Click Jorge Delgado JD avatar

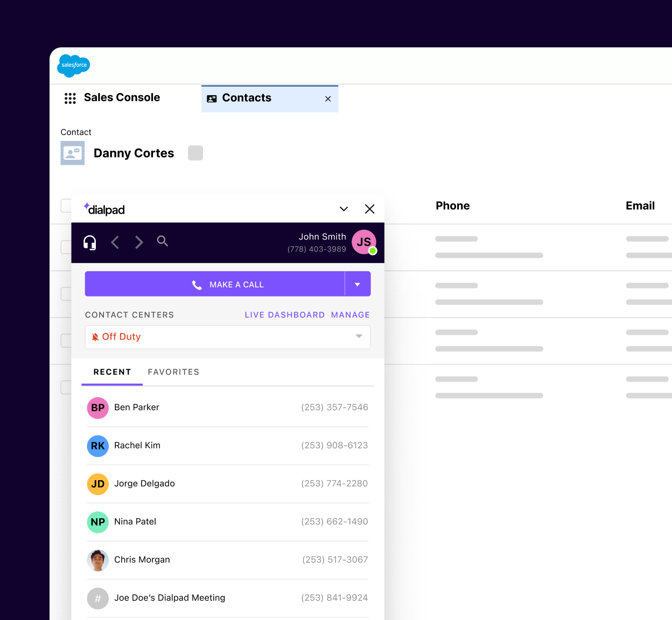click(98, 484)
